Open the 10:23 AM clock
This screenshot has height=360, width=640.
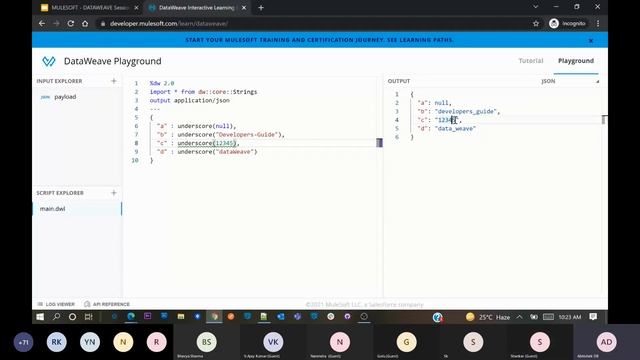570,317
